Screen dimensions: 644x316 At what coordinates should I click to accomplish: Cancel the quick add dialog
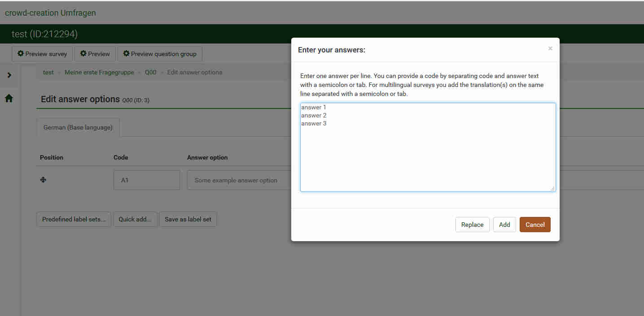(x=535, y=225)
